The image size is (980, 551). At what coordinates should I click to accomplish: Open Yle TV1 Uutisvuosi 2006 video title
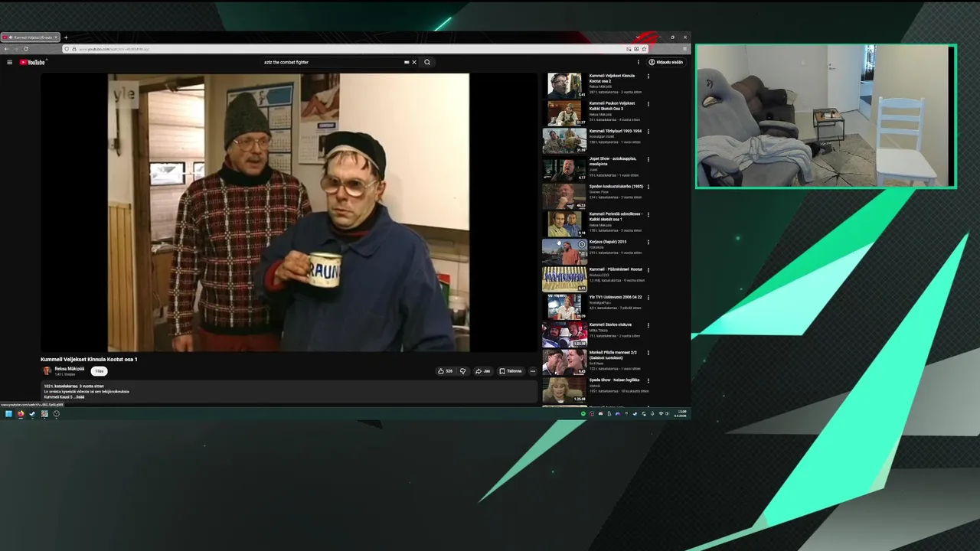tap(616, 297)
